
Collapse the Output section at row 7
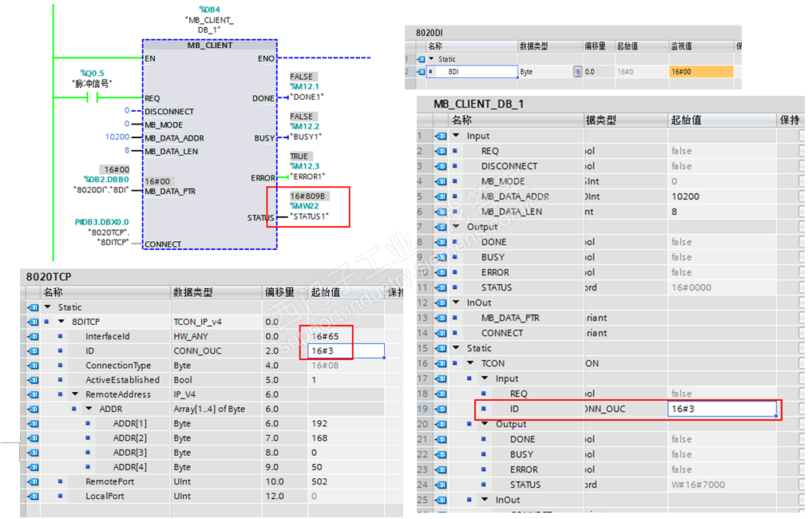[456, 226]
